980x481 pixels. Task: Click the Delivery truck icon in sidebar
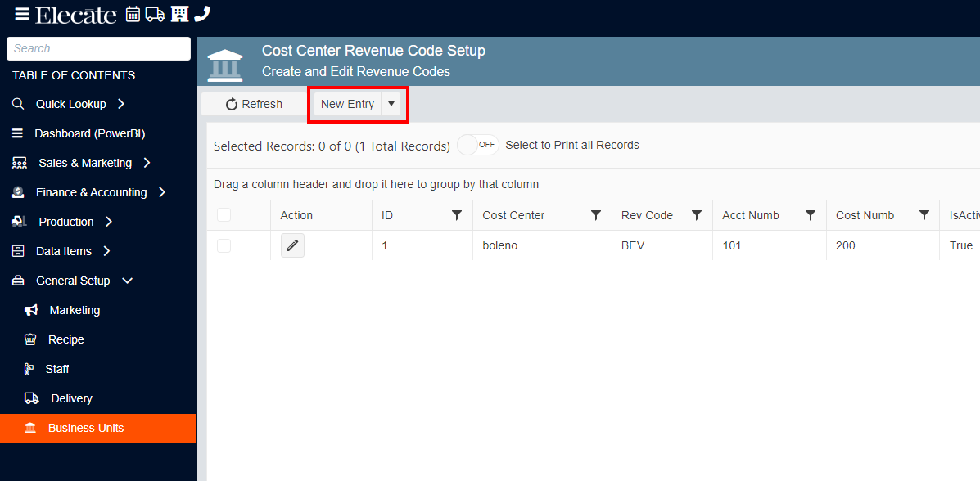31,398
